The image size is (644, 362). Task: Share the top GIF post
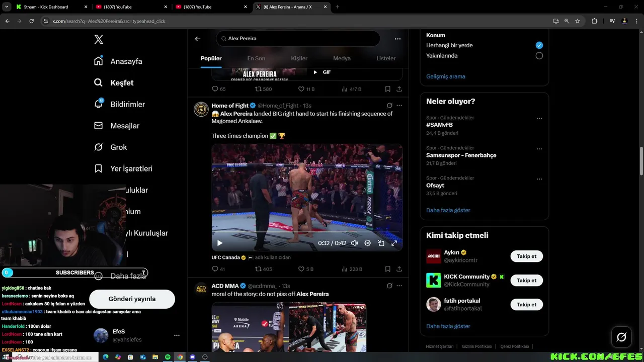[x=399, y=89]
